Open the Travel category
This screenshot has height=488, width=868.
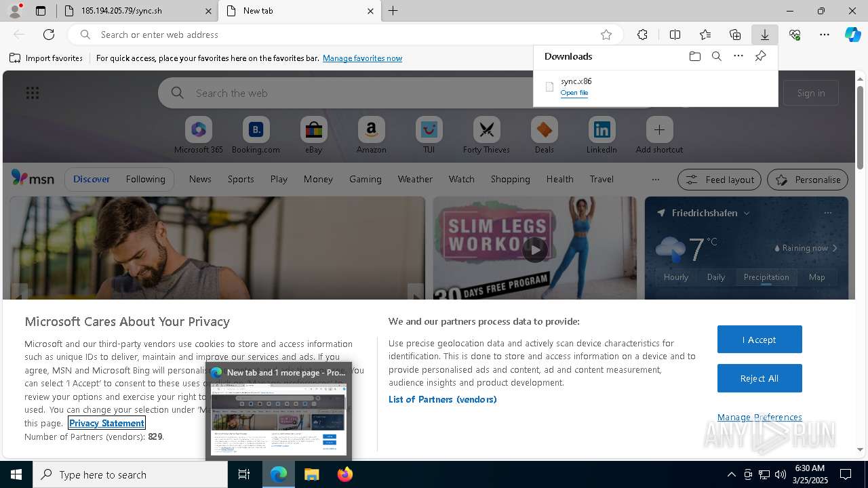tap(601, 179)
